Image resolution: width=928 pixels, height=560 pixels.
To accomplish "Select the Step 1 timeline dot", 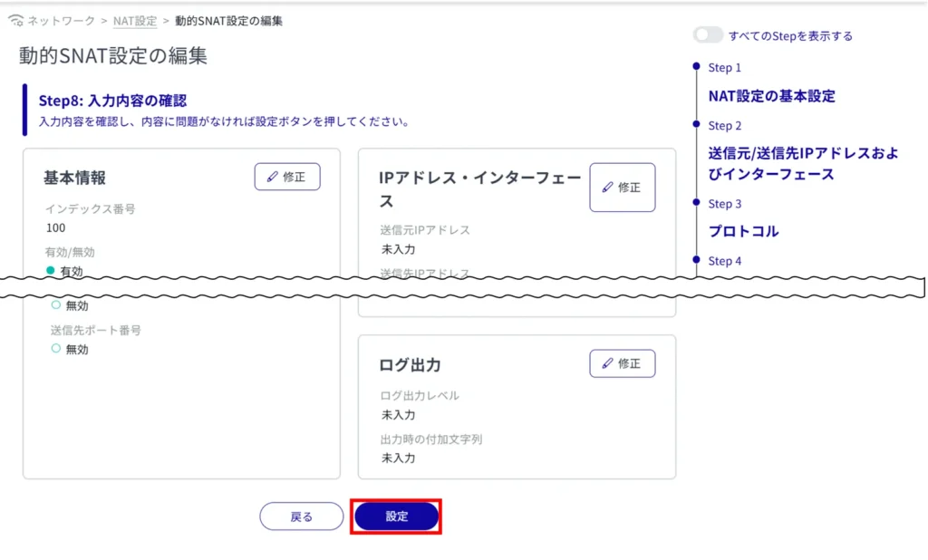I will [696, 67].
